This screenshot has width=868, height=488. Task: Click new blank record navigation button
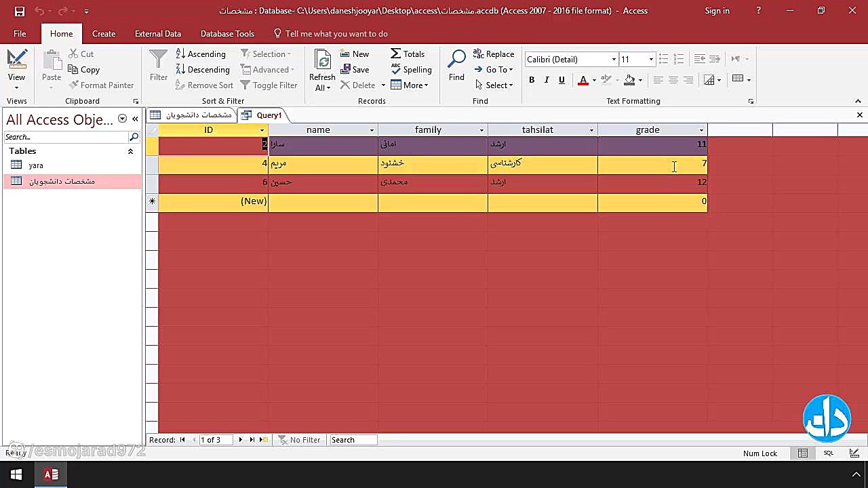tap(264, 440)
